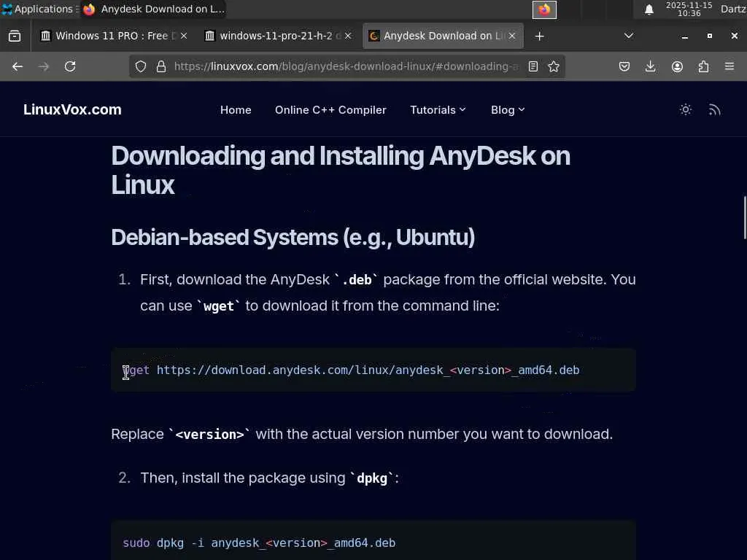747x560 pixels.
Task: Reload the current page
Action: click(70, 66)
